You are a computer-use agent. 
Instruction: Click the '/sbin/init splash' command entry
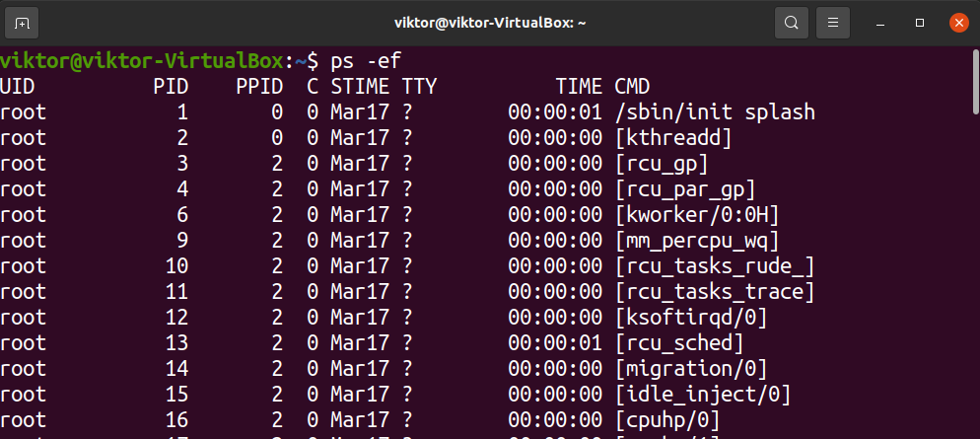point(715,112)
